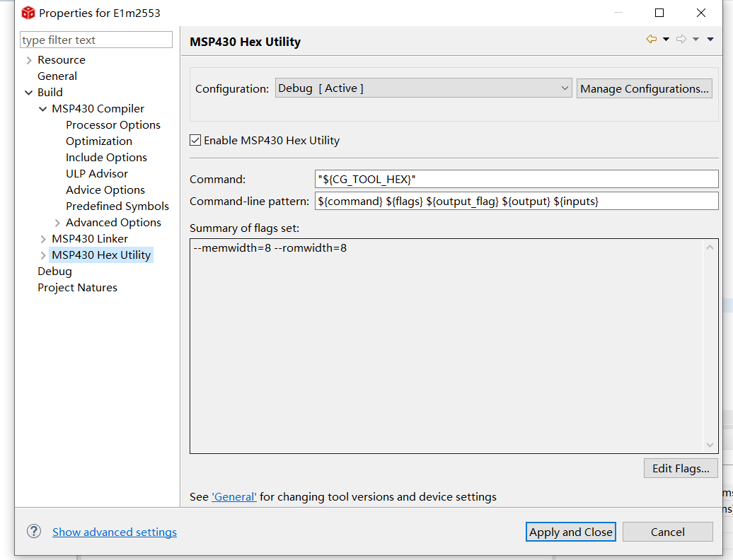Open Processor Options page
This screenshot has width=733, height=560.
pyautogui.click(x=113, y=124)
